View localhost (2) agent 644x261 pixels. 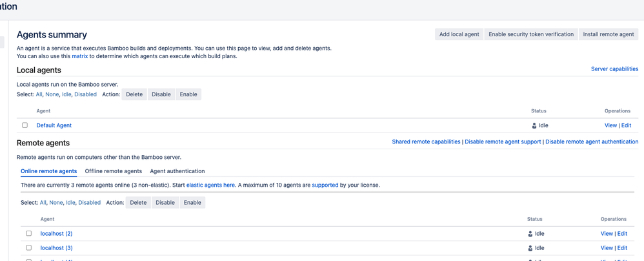click(607, 233)
